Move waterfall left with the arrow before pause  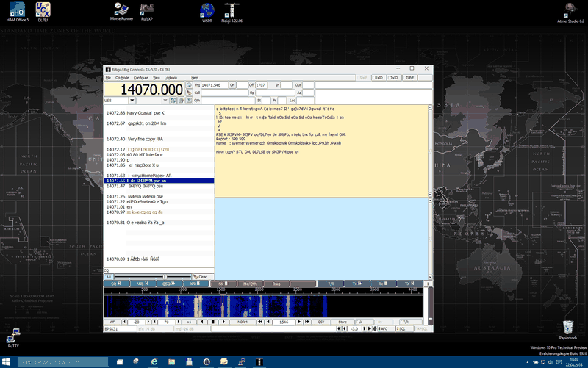point(202,322)
